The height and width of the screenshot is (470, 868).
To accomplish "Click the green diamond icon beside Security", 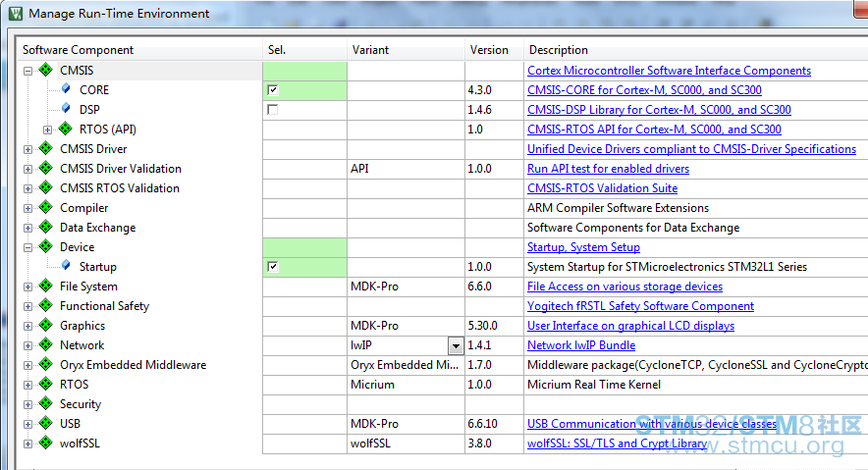I will pos(46,403).
